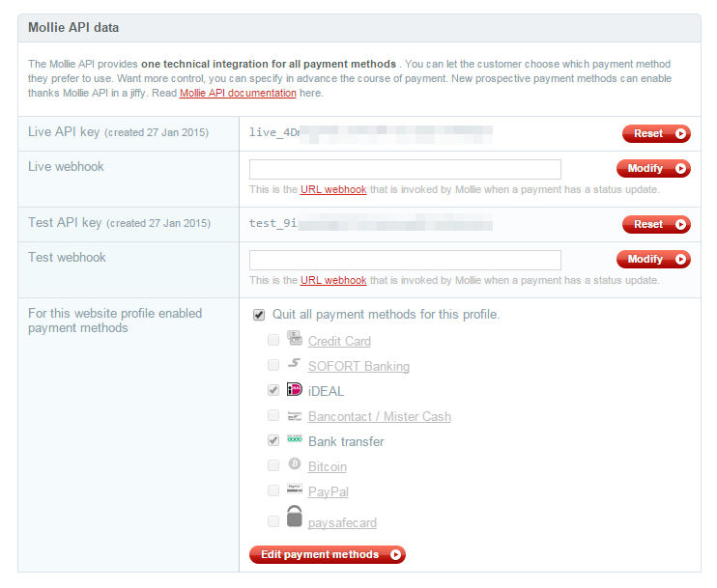This screenshot has height=588, width=717.
Task: Click the iDEAL label text
Action: [x=326, y=392]
